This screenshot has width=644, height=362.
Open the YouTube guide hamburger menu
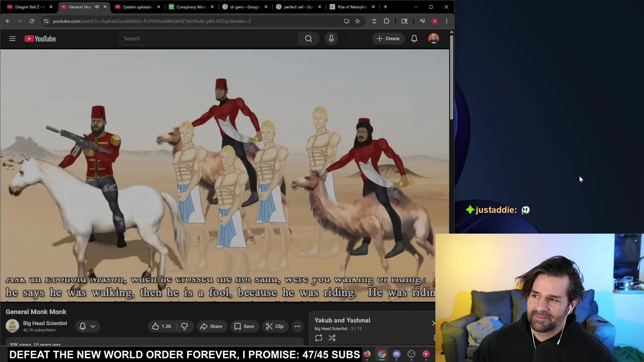(x=12, y=39)
